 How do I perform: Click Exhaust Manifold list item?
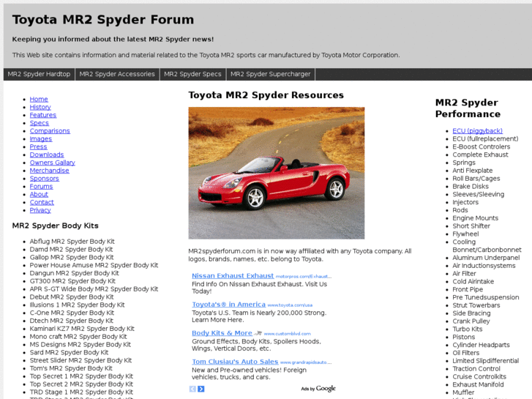(x=478, y=384)
